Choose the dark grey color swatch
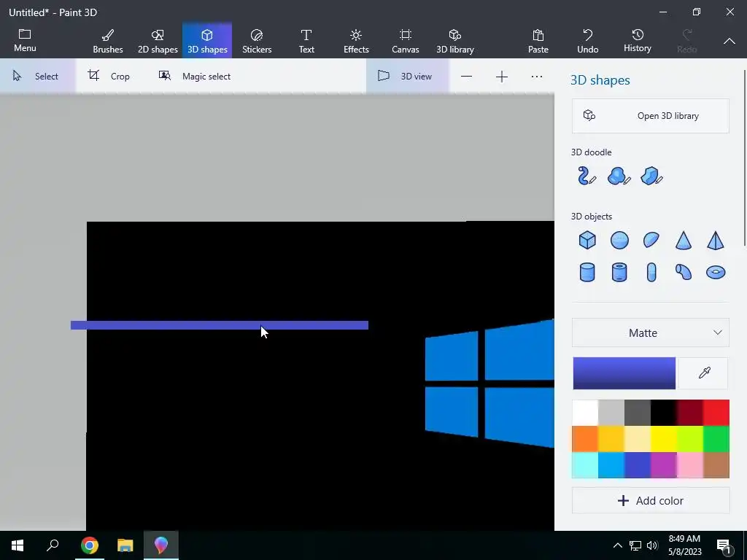Viewport: 747px width, 560px height. click(x=638, y=413)
